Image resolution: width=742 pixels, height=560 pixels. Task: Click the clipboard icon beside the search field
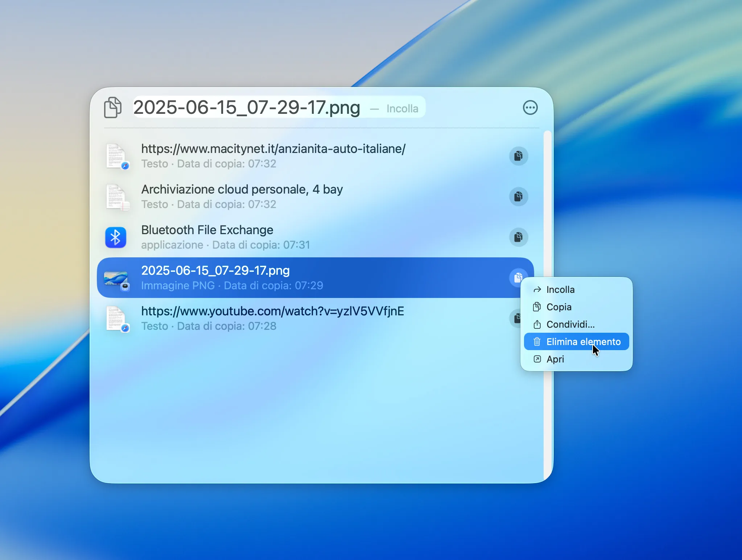pos(113,108)
